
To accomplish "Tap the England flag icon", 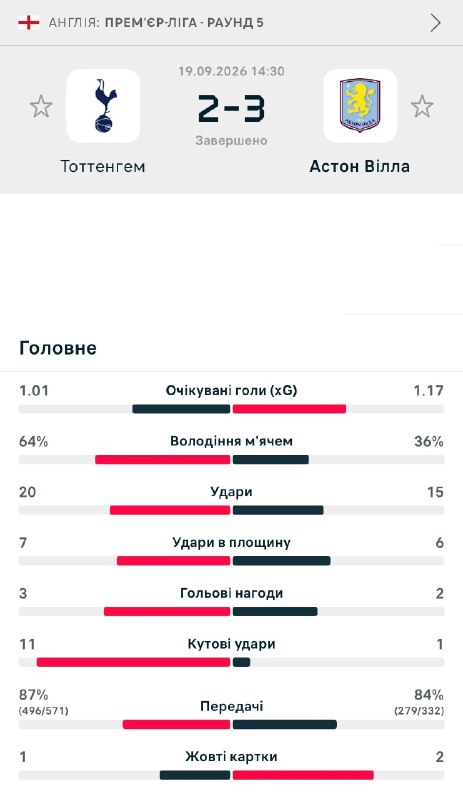I will [29, 23].
